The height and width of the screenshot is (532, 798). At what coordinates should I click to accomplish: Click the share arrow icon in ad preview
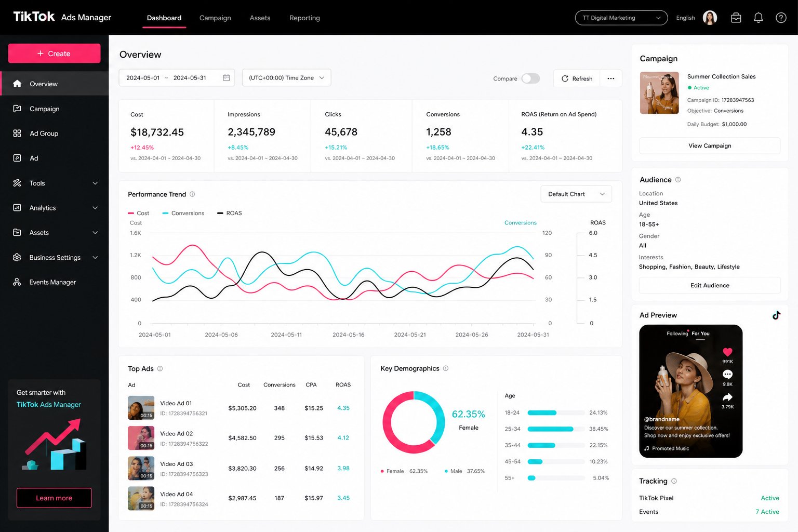click(727, 397)
